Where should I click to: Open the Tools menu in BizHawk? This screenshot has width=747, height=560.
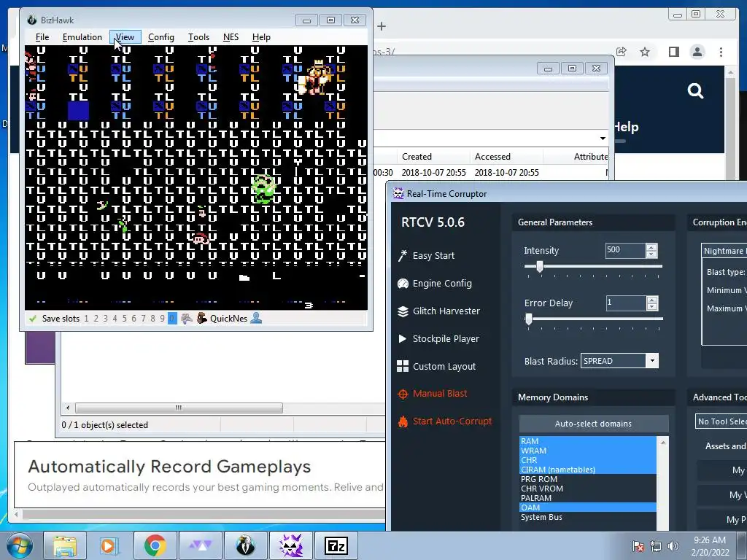coord(198,37)
